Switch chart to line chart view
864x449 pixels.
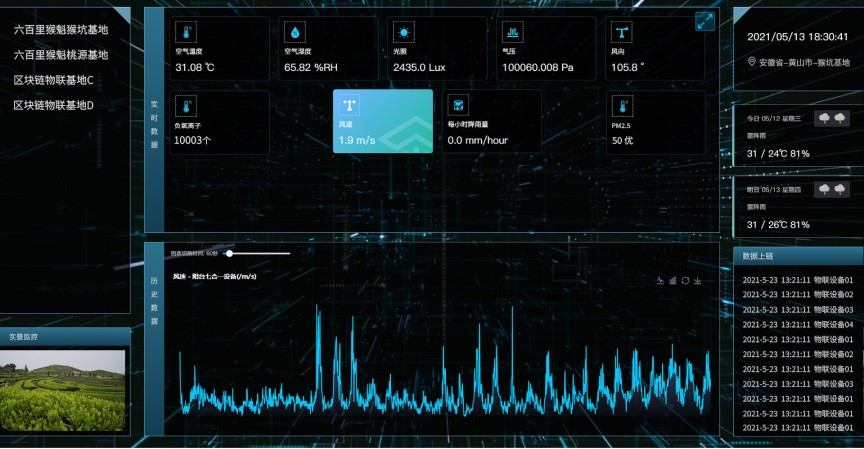tap(660, 280)
